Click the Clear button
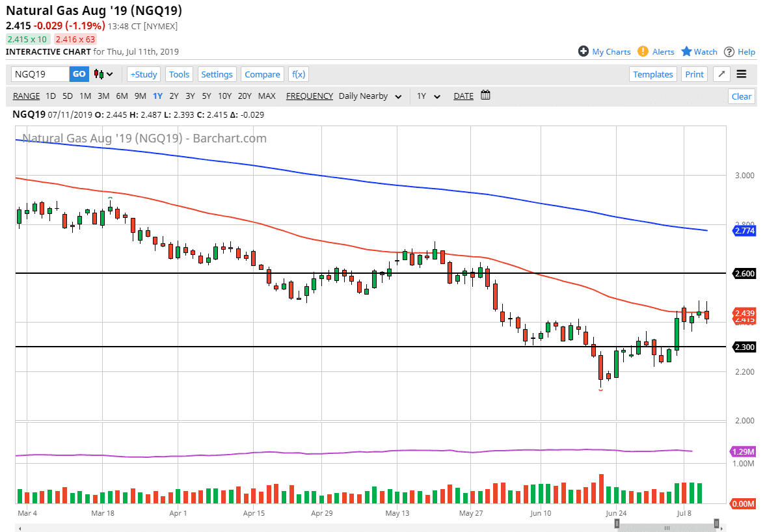This screenshot has width=765, height=532. pos(741,96)
